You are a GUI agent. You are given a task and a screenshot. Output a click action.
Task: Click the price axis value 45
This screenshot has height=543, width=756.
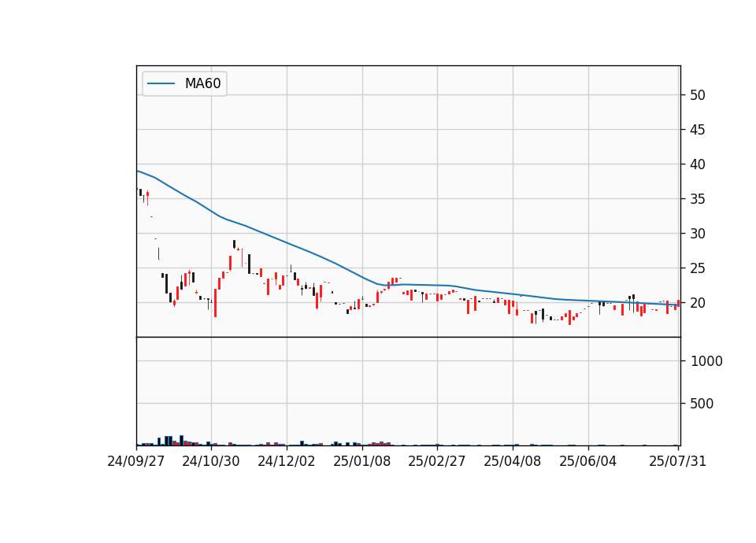coord(697,130)
